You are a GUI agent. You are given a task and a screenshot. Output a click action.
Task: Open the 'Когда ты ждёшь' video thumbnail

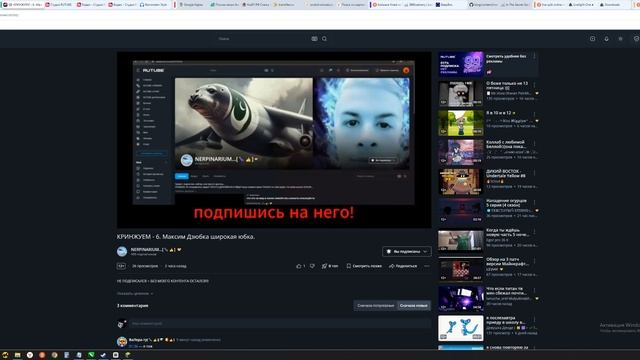coord(461,240)
